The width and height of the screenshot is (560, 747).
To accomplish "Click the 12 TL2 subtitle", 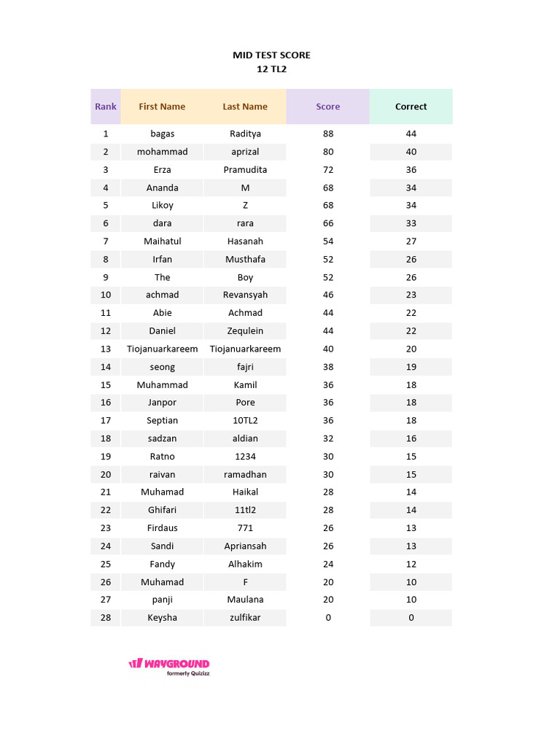I will click(271, 69).
